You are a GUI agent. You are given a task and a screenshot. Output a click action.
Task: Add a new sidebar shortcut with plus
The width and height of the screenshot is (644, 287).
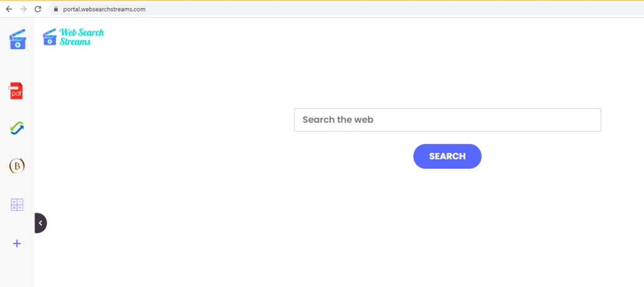point(17,244)
